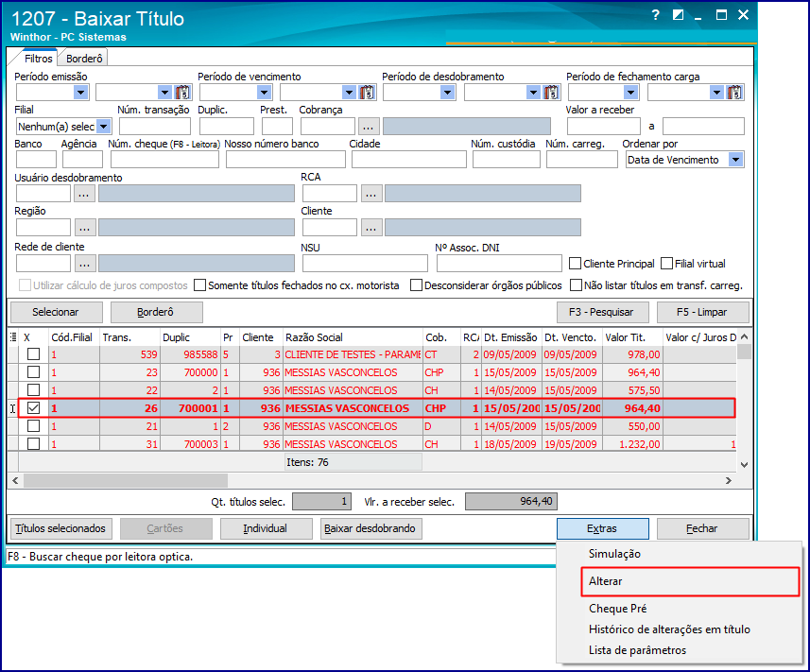Click the Extras button
The image size is (810, 672).
click(x=603, y=528)
